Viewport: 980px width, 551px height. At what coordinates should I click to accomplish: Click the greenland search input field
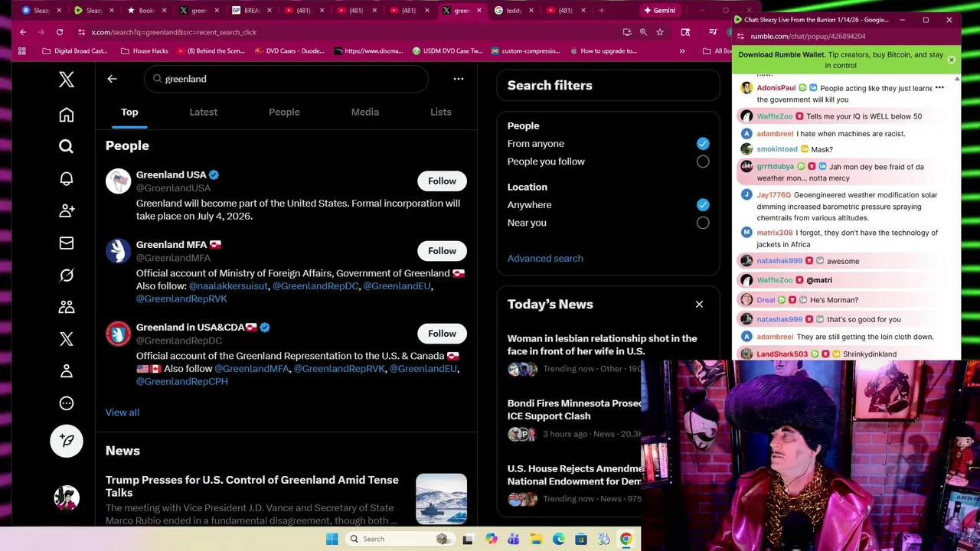(x=286, y=79)
